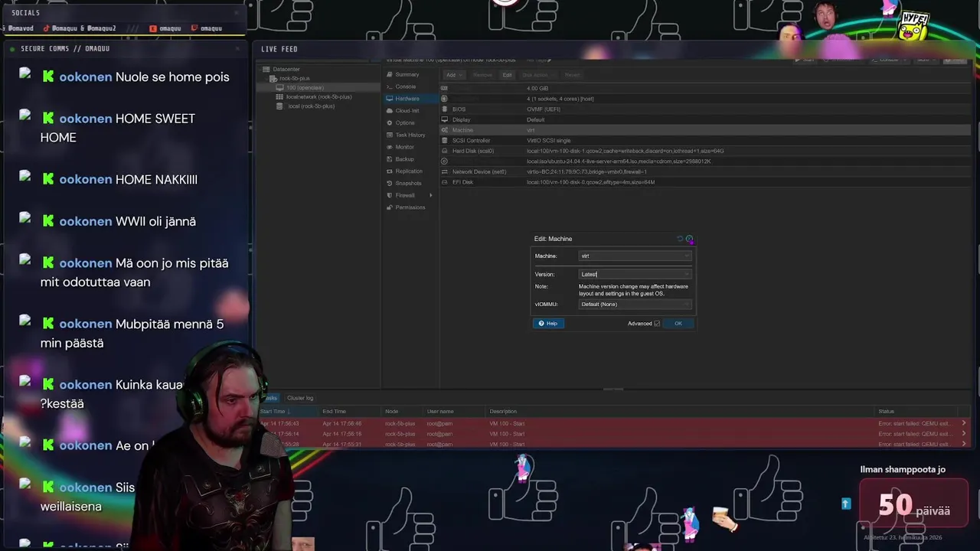Select the EFI Disk row

coord(706,182)
